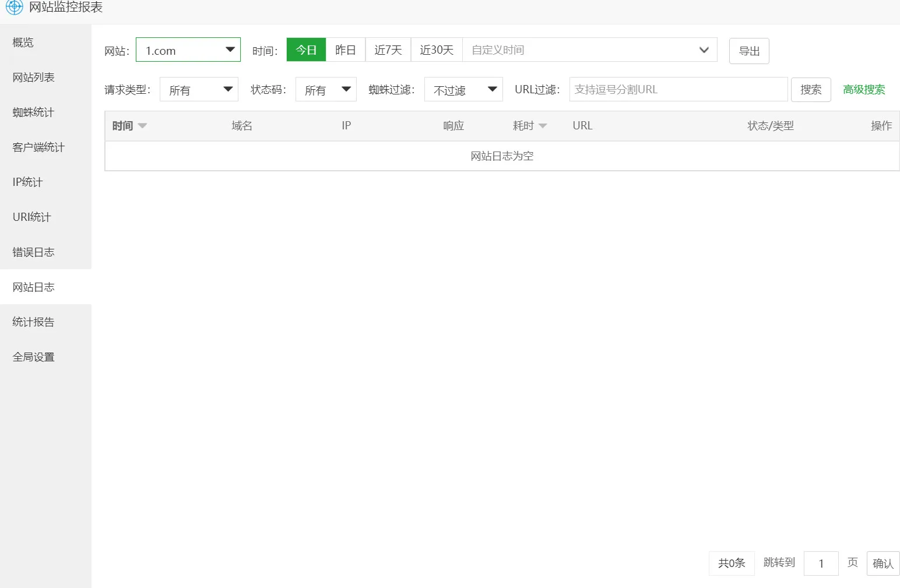Open the 请求类型 dropdown

199,90
